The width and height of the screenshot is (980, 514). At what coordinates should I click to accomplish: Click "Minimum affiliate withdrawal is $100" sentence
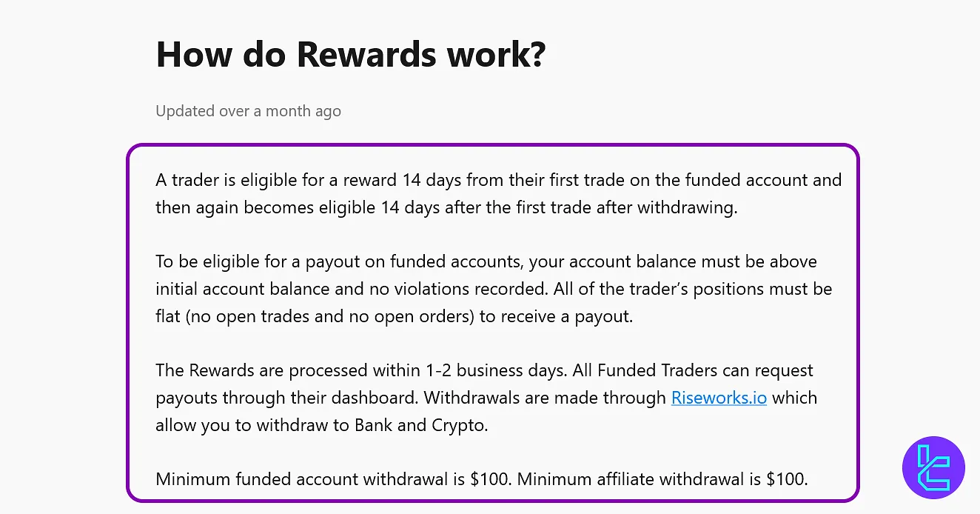(x=662, y=479)
